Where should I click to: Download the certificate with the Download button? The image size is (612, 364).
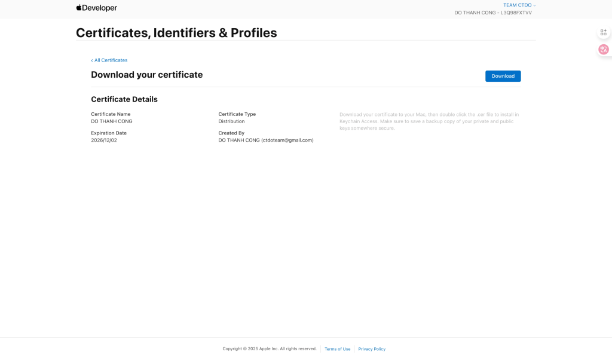point(503,76)
